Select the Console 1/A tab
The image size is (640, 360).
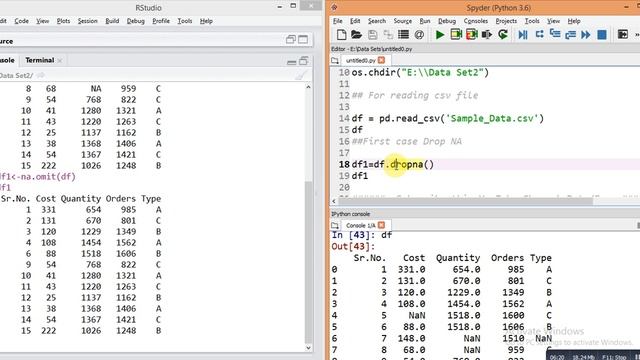tap(360, 225)
